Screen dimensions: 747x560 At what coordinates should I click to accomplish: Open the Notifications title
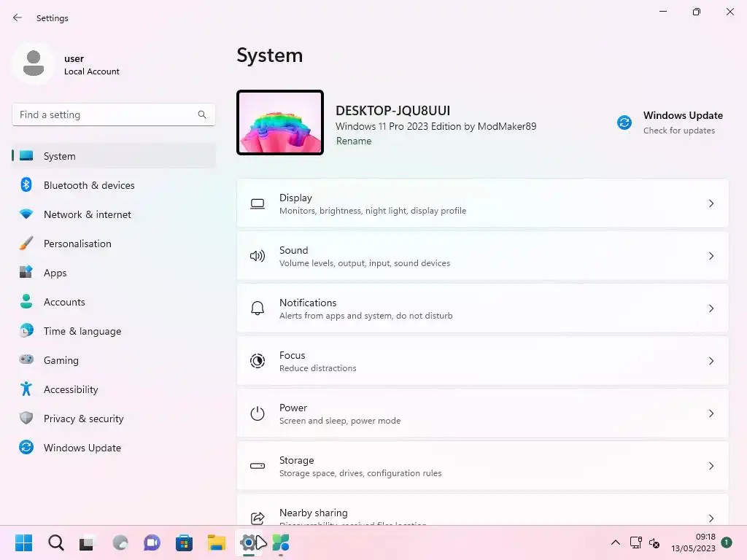point(308,303)
